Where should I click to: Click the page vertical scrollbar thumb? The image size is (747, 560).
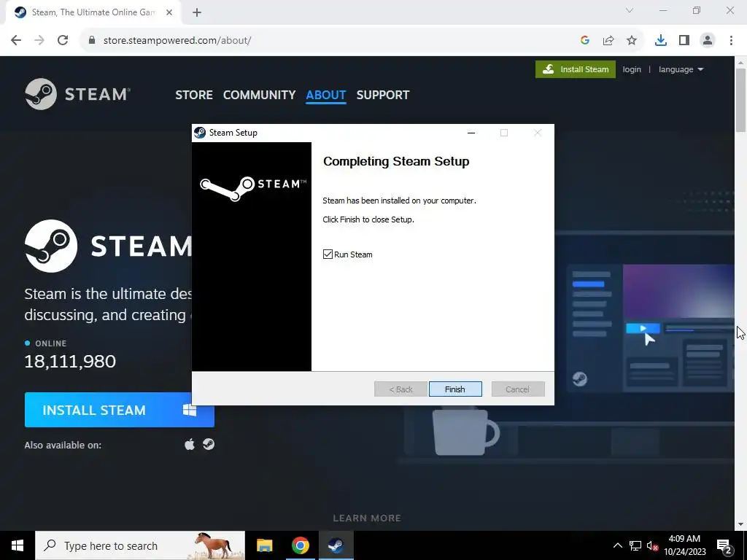coord(741,100)
